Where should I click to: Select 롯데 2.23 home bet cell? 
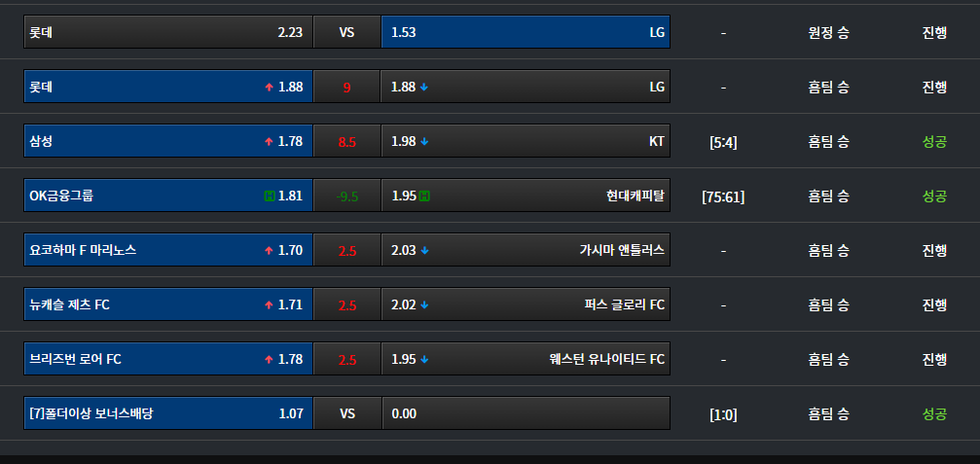(x=168, y=32)
